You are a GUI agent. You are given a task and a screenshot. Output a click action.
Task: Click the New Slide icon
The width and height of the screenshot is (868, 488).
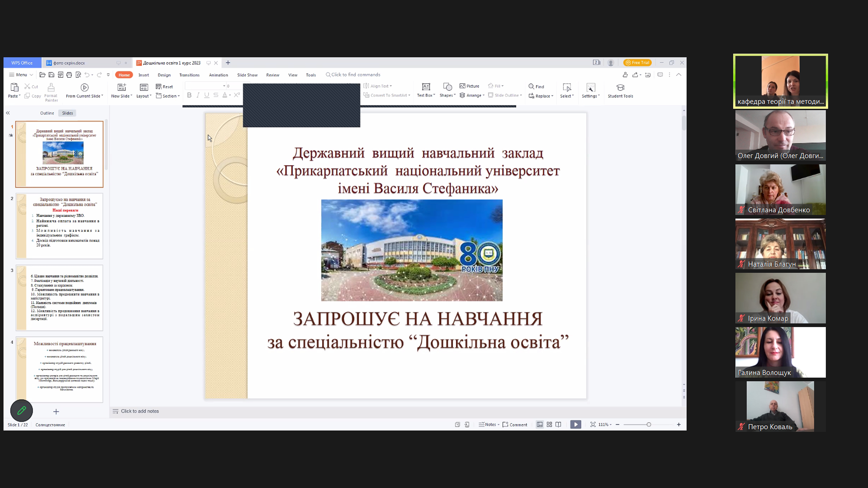click(x=121, y=88)
